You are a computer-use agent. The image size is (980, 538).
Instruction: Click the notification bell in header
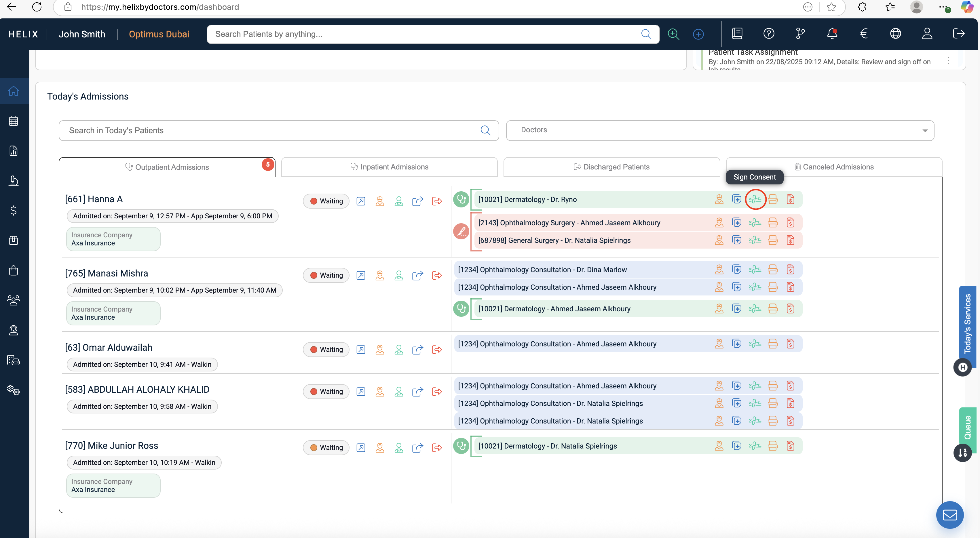[832, 34]
